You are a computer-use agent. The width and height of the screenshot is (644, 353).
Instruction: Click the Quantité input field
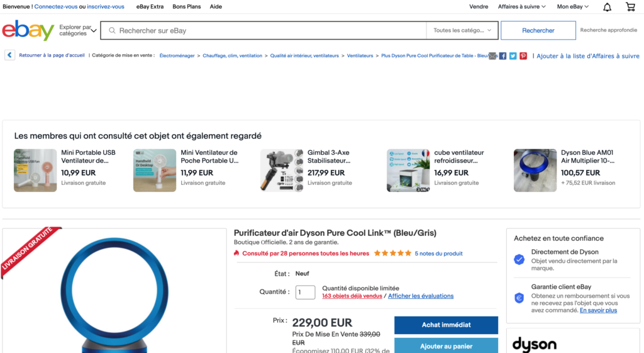pos(305,292)
